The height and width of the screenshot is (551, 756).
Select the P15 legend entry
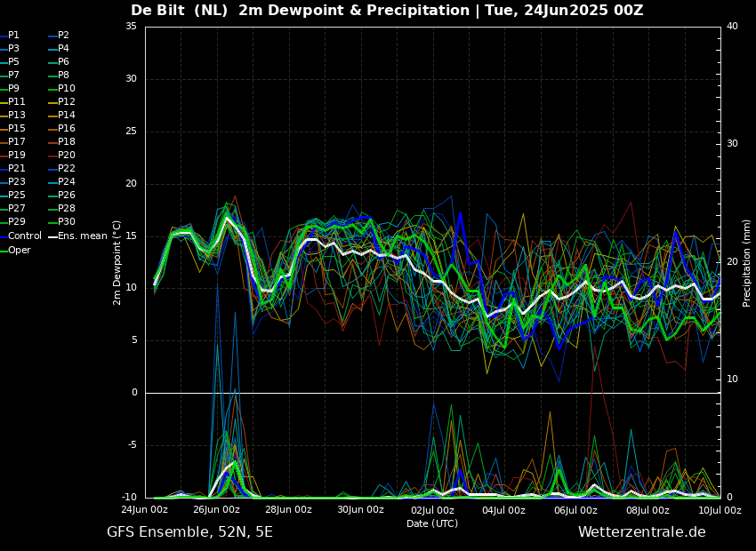tap(16, 129)
